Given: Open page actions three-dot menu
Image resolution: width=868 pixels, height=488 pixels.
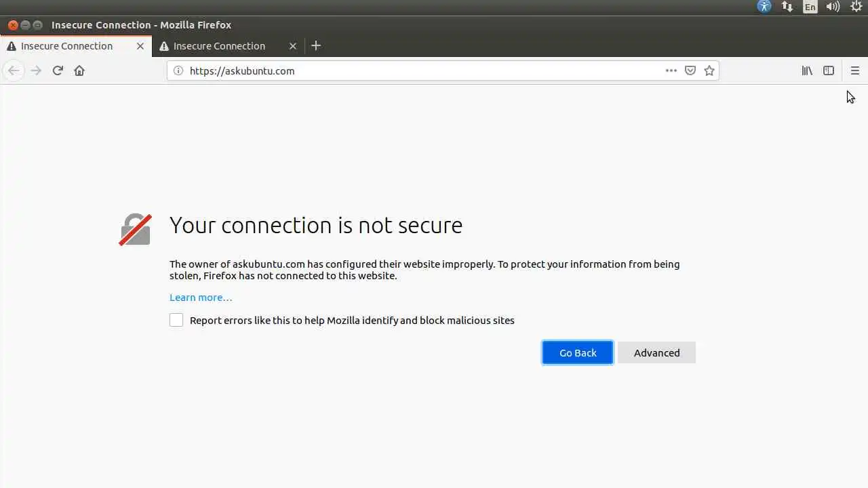Looking at the screenshot, I should 671,70.
